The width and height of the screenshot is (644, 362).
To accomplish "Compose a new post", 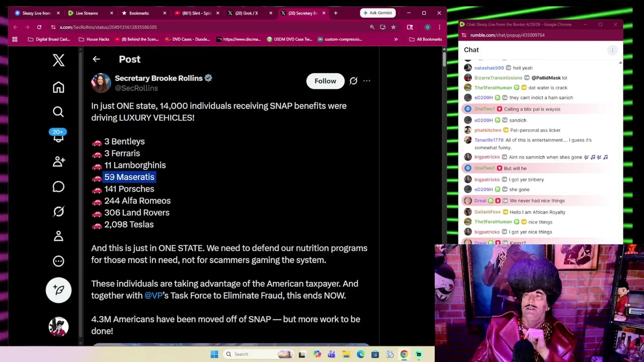I will [x=58, y=290].
